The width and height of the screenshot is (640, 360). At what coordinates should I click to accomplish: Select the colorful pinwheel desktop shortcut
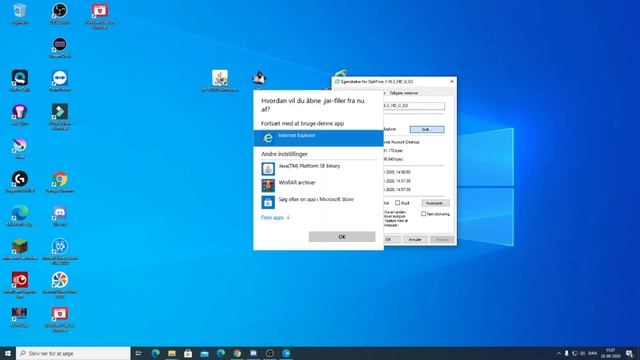[60, 285]
